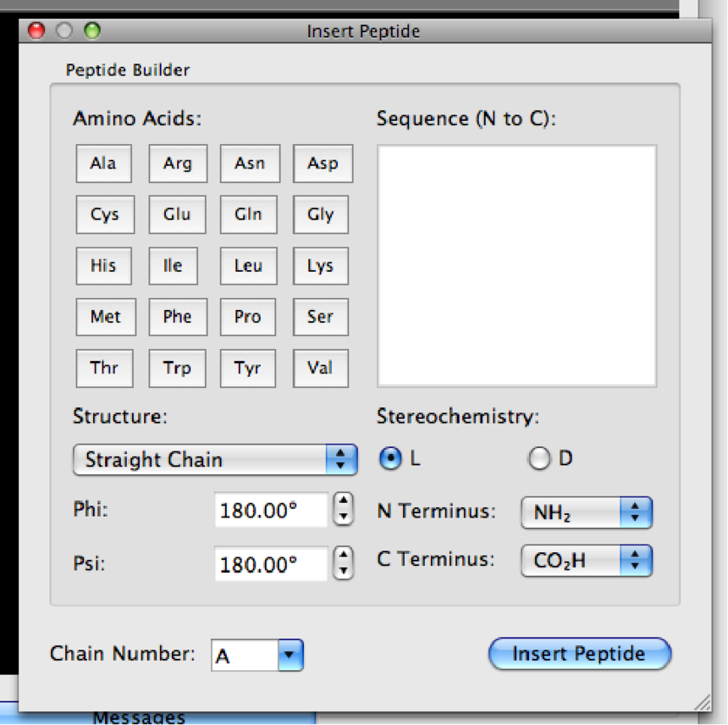The width and height of the screenshot is (728, 725).
Task: Focus the Phi angle value field
Action: tap(270, 511)
